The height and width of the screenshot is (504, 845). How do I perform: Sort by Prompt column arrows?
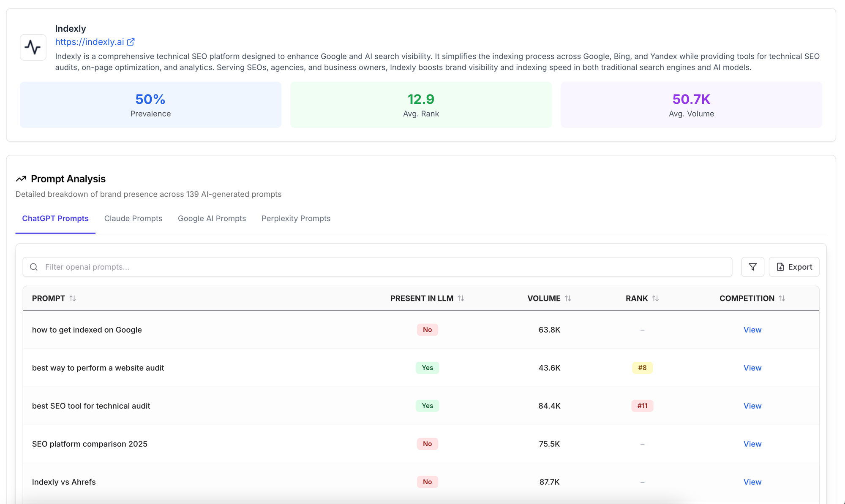(73, 298)
